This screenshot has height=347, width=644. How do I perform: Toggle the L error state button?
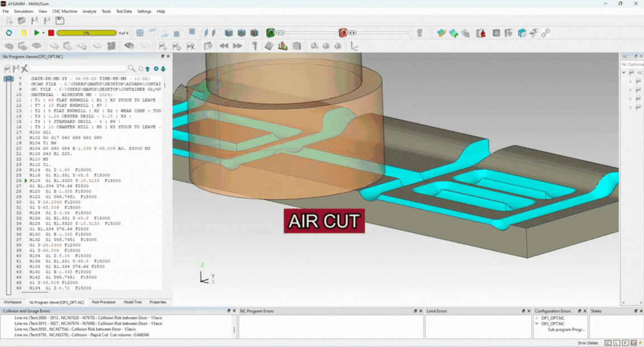tap(617, 343)
